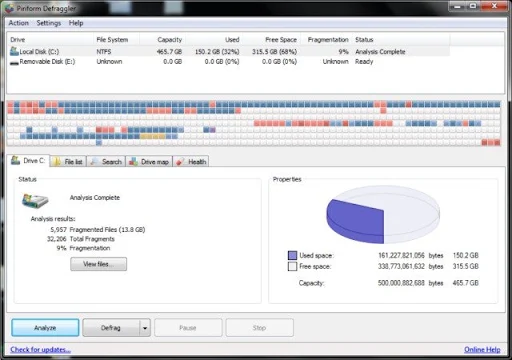Close the Defraggler window

(494, 6)
